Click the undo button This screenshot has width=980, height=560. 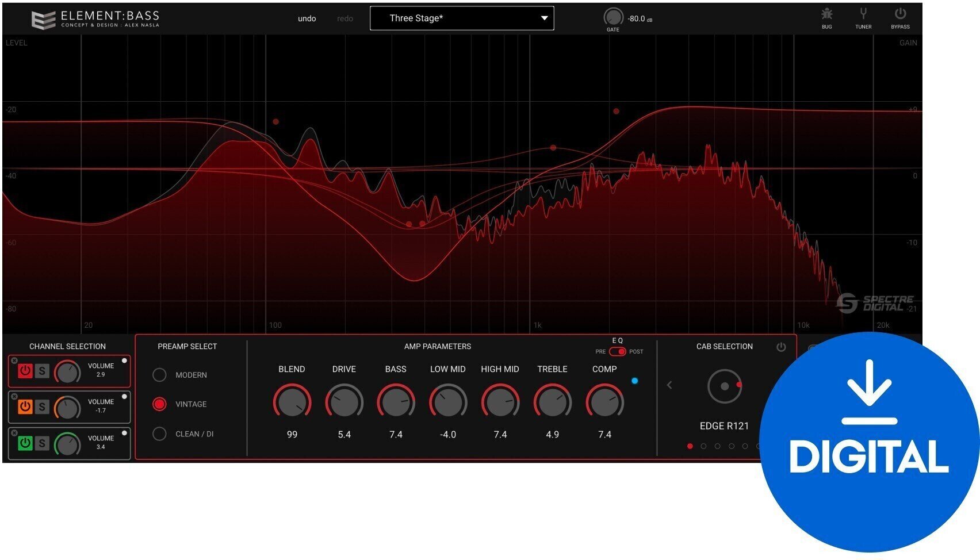tap(307, 18)
